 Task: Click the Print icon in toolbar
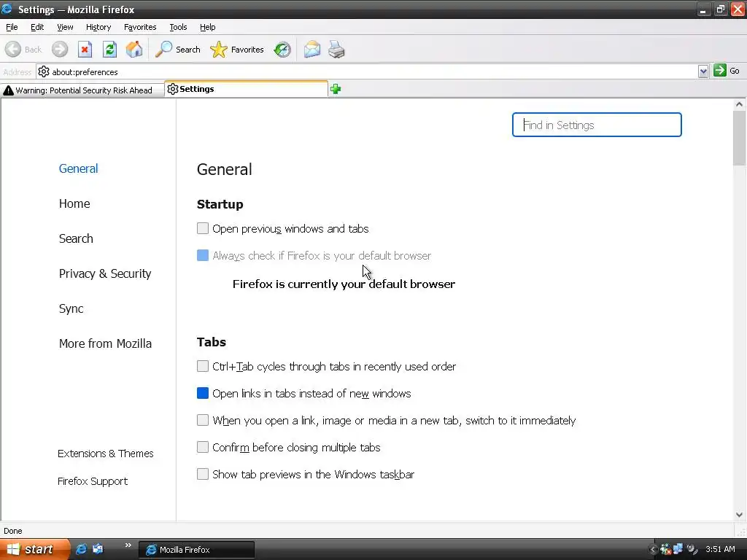tap(336, 49)
